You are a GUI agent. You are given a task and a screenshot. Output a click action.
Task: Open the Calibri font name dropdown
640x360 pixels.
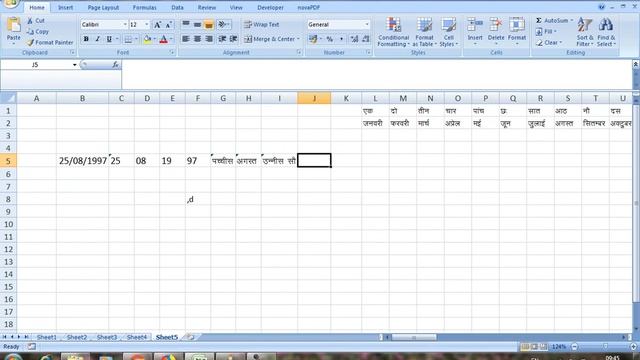pyautogui.click(x=125, y=24)
